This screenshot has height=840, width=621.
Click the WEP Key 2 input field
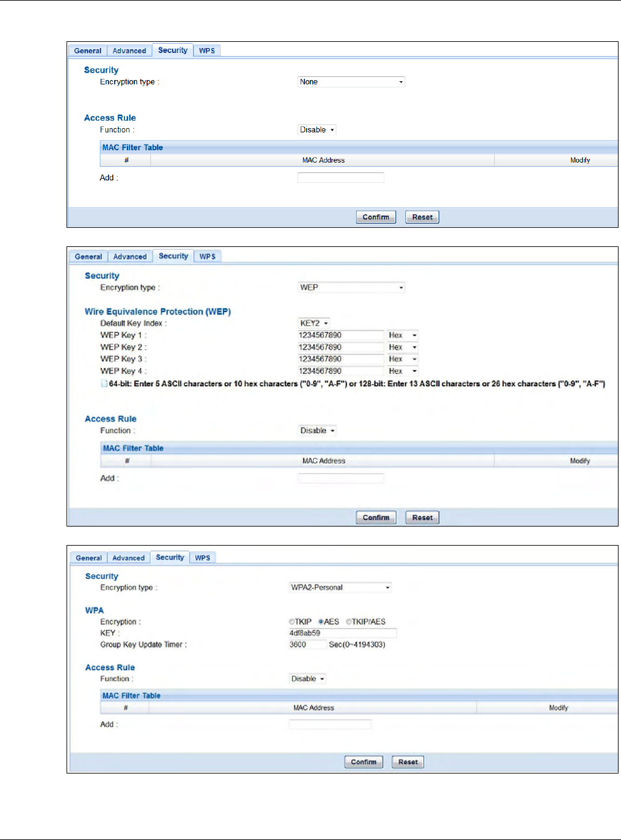[341, 347]
